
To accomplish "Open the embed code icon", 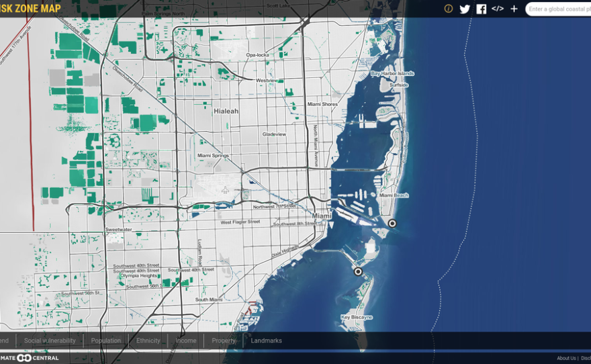I will tap(498, 9).
